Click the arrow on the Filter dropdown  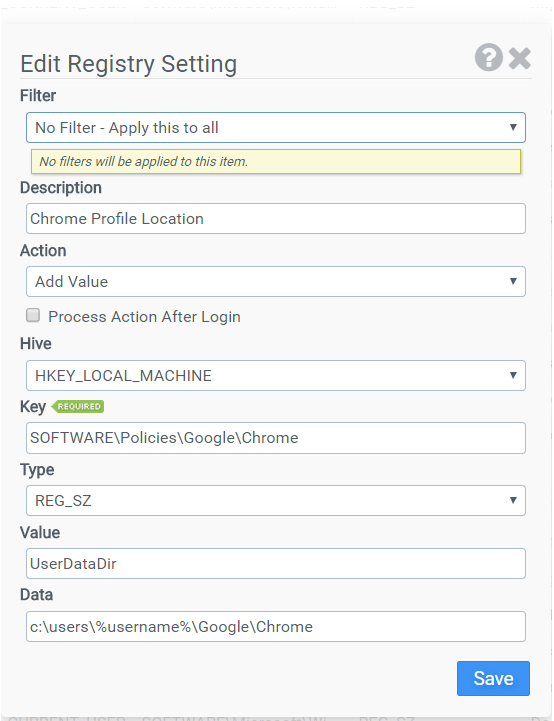tap(513, 127)
